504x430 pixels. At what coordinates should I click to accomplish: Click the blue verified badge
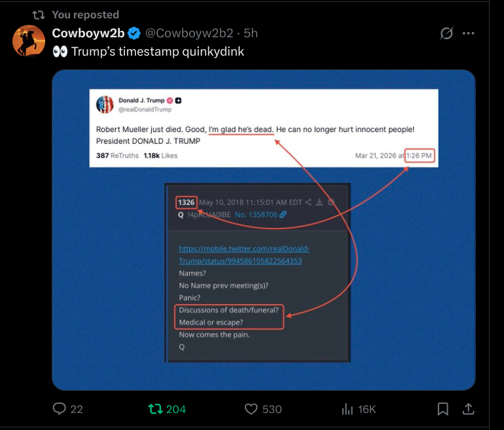click(x=134, y=33)
